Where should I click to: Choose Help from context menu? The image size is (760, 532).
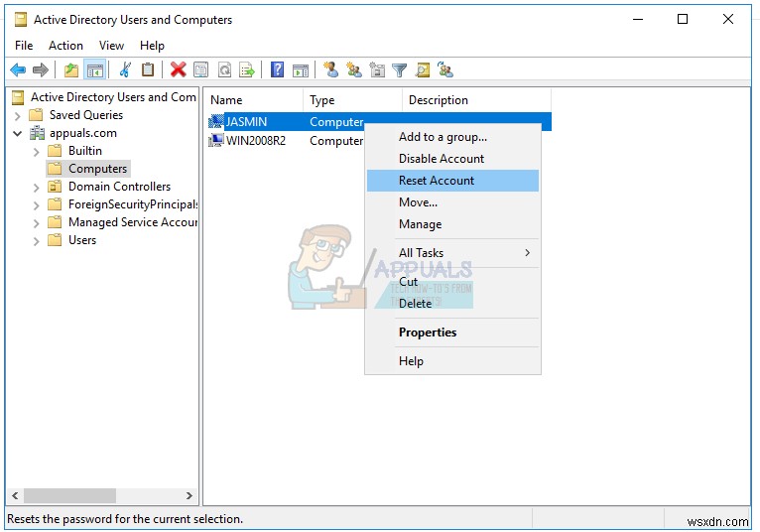click(x=452, y=361)
